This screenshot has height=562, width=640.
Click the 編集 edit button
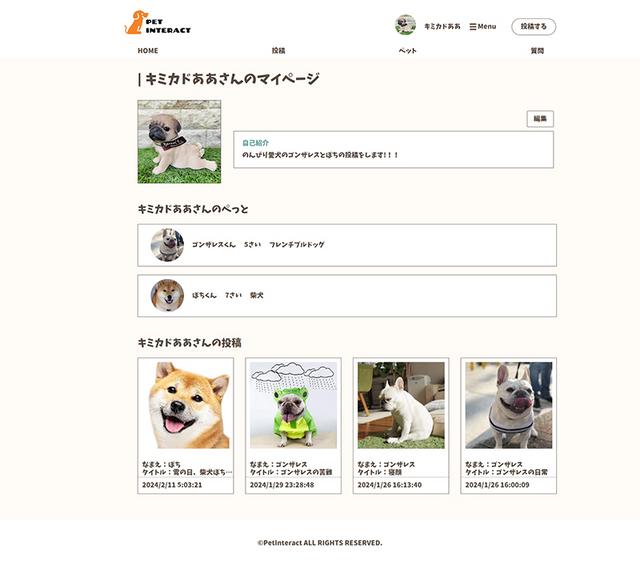(540, 119)
